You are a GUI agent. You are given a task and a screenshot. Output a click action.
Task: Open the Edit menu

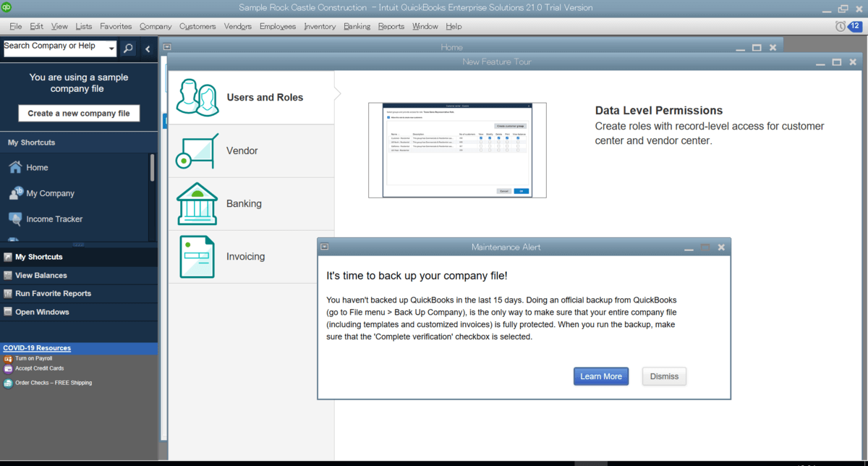pos(36,26)
